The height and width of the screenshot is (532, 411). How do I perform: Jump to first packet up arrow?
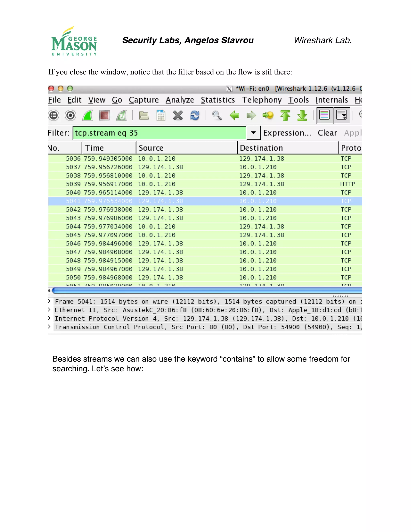[x=285, y=115]
